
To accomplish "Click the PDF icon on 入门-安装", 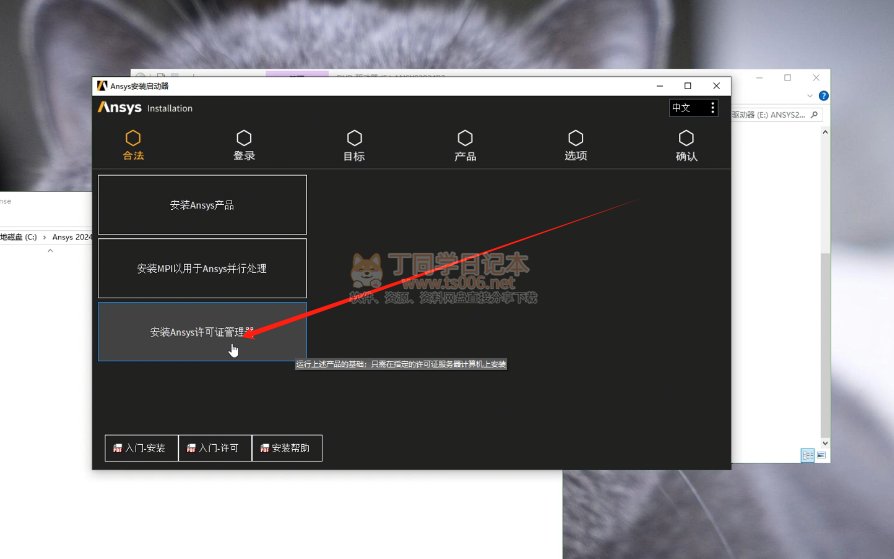I will (x=117, y=448).
